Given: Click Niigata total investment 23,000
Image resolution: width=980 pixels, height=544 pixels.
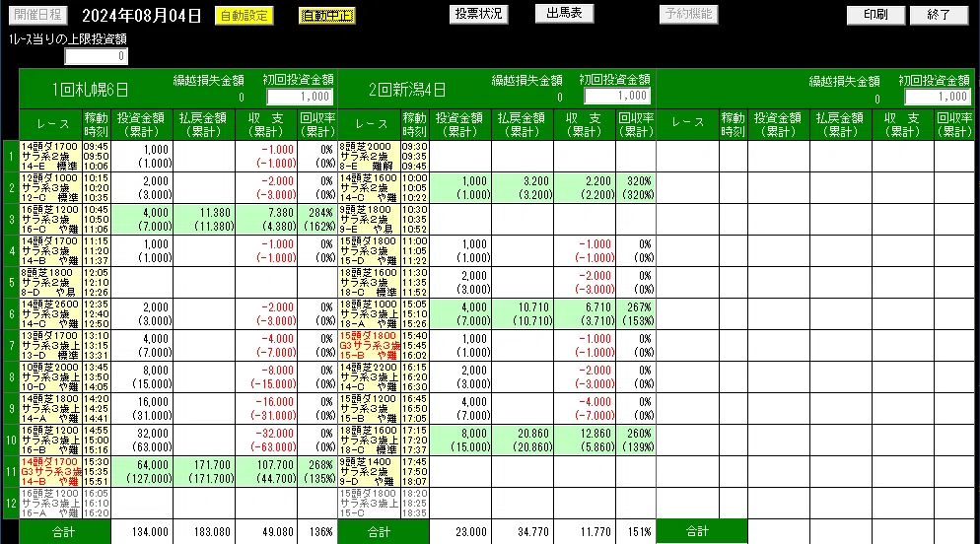Looking at the screenshot, I should pyautogui.click(x=460, y=532).
